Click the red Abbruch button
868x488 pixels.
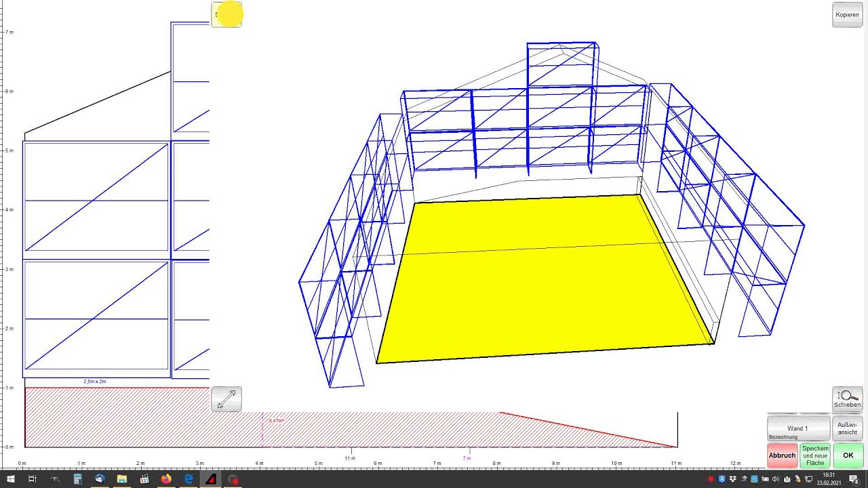(782, 455)
